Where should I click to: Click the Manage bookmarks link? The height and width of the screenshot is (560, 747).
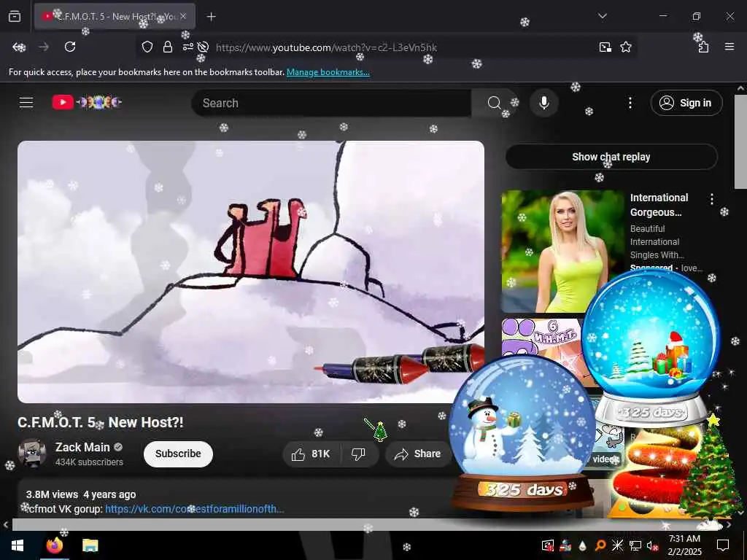pyautogui.click(x=328, y=72)
